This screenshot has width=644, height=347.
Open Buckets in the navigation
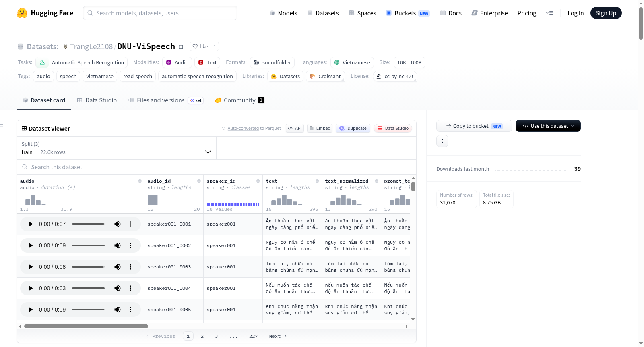408,13
